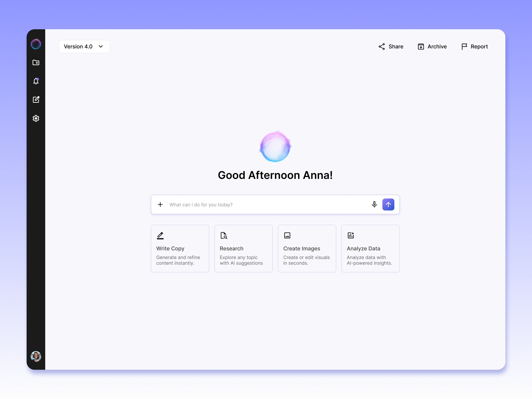Select the Write Copy pencil icon
532x399 pixels.
click(160, 235)
